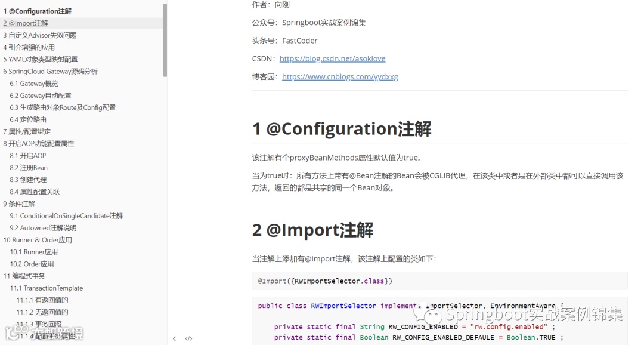Click the RW_CONFIG_ENABLED_DEFAULE code line
The height and width of the screenshot is (345, 644).
pos(419,338)
